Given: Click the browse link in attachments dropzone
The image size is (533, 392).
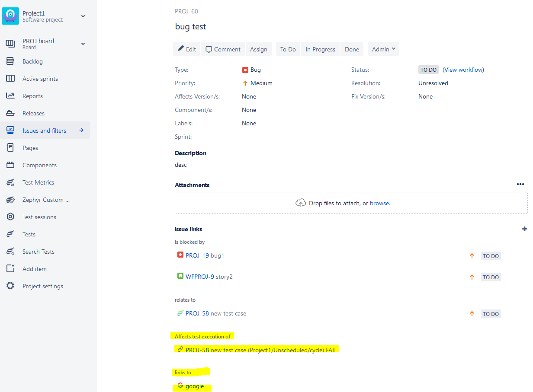Looking at the screenshot, I should 379,203.
